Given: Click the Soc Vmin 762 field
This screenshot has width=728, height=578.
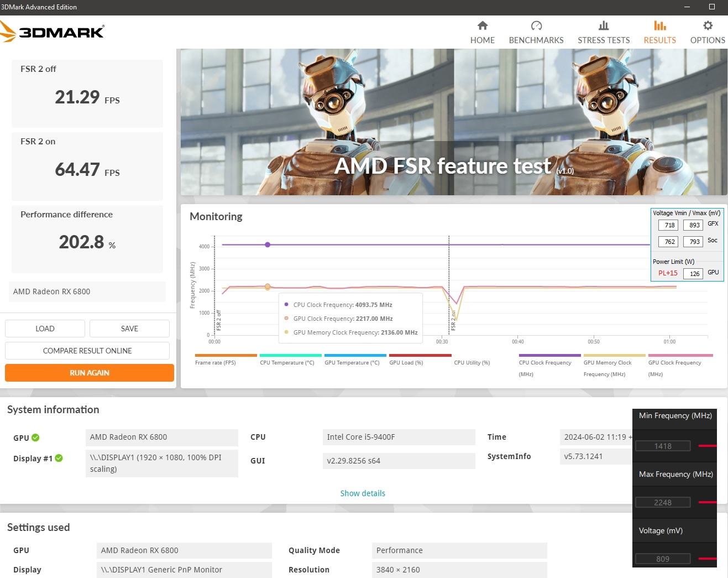Looking at the screenshot, I should coord(668,242).
